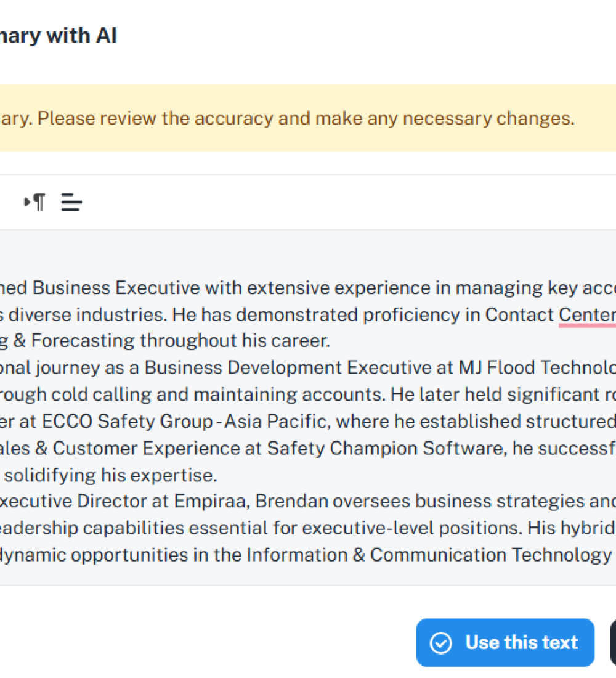The width and height of the screenshot is (616, 678).
Task: Click the heading ending with AI
Action: [59, 36]
